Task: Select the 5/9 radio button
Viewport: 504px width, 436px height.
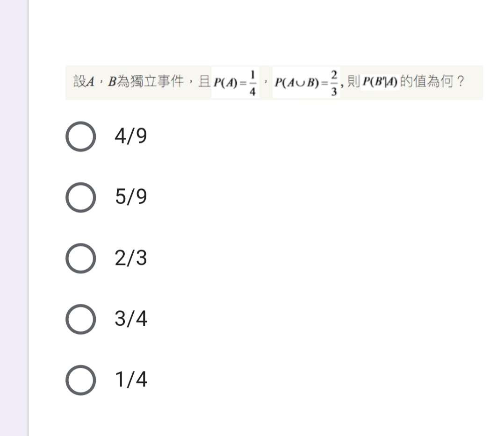Action: 81,197
